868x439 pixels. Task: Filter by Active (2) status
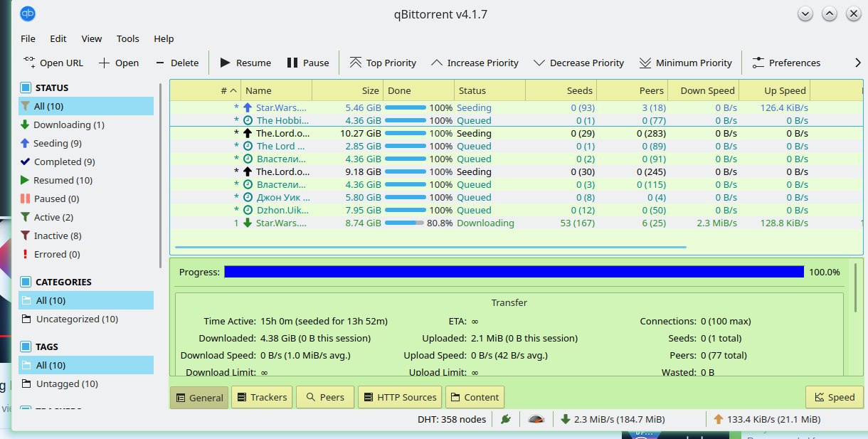click(x=86, y=217)
